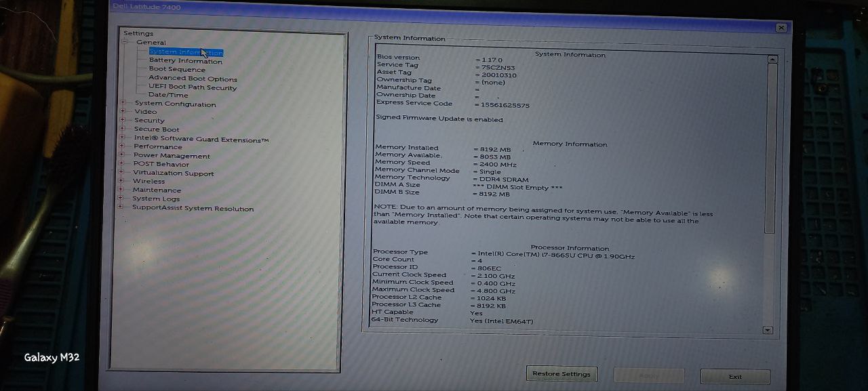Screen dimensions: 868x391
Task: Click Asset Tag value 20010310
Action: pos(498,75)
